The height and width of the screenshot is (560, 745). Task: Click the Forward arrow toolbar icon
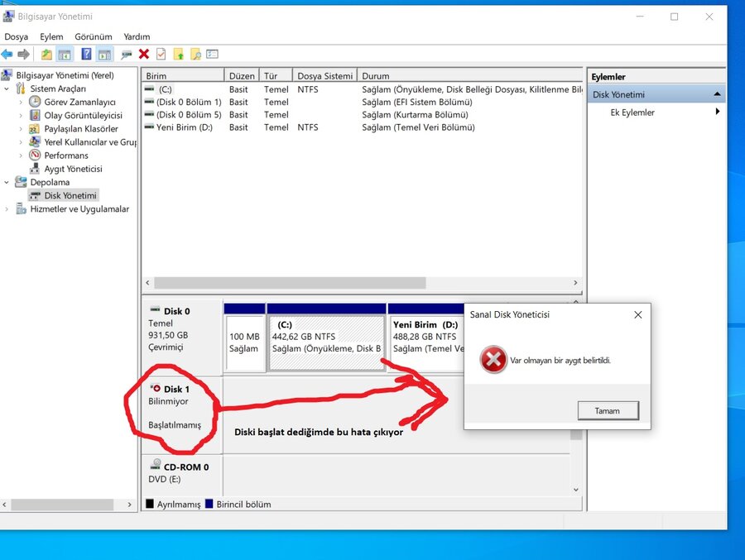pos(23,54)
